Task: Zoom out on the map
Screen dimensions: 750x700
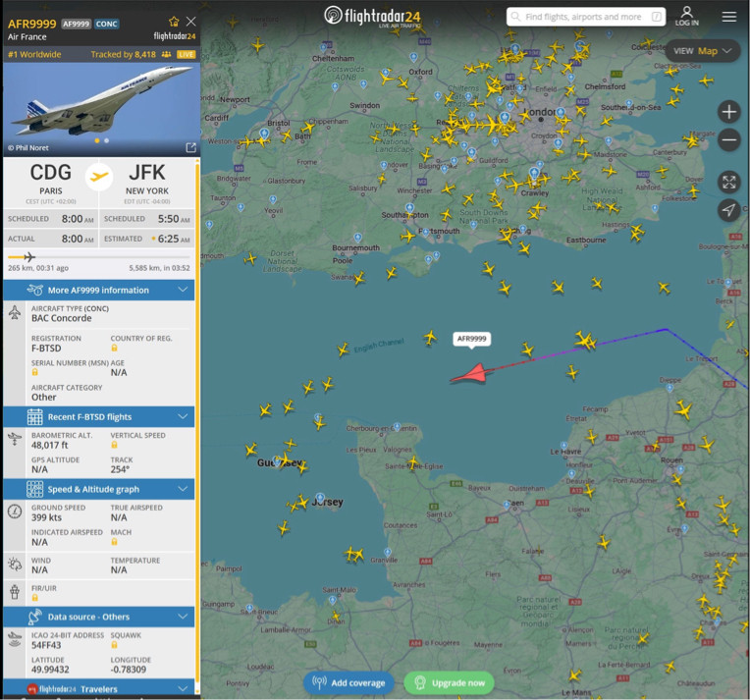Action: tap(728, 140)
